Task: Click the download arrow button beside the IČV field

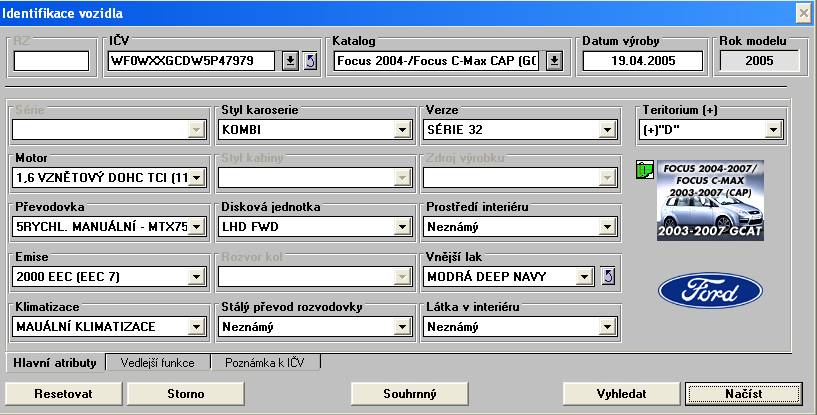Action: (x=289, y=61)
